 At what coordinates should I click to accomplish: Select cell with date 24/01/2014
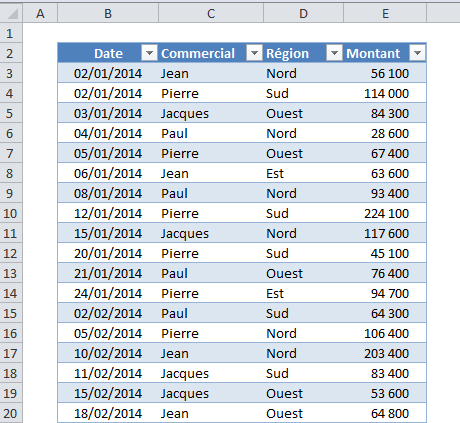click(x=108, y=293)
